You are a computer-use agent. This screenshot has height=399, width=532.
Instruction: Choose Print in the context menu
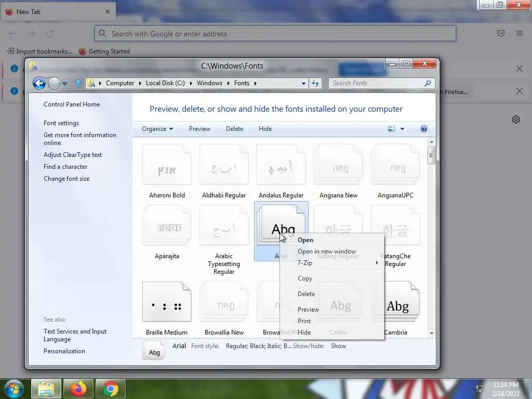[x=332, y=321]
